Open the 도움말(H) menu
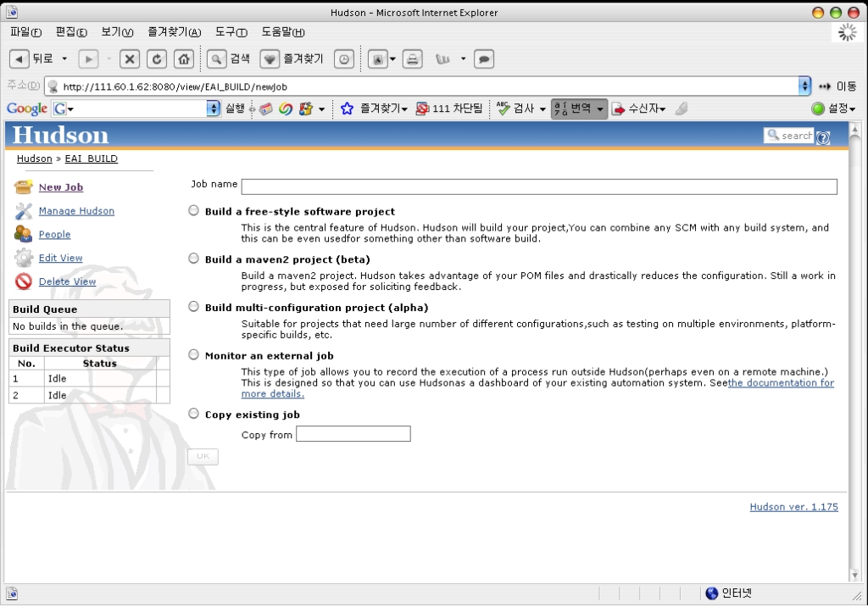This screenshot has width=868, height=607. coord(283,32)
